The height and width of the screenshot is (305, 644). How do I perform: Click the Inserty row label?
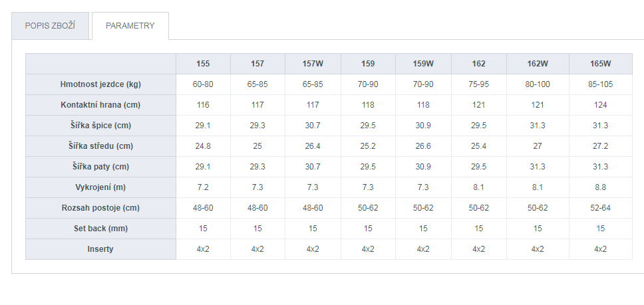(100, 249)
